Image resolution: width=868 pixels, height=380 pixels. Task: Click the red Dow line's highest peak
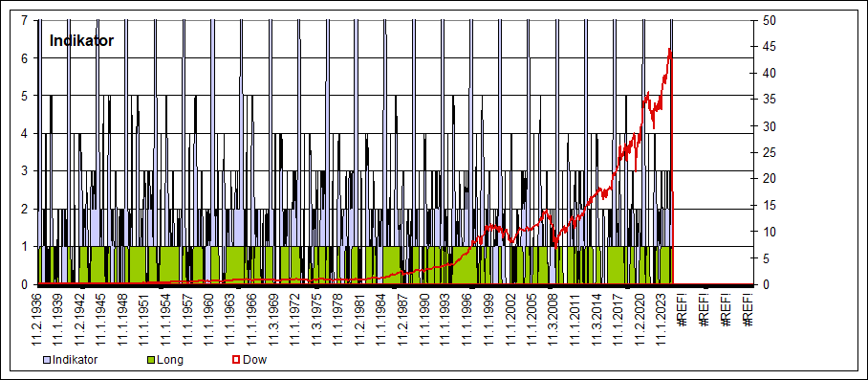[669, 50]
